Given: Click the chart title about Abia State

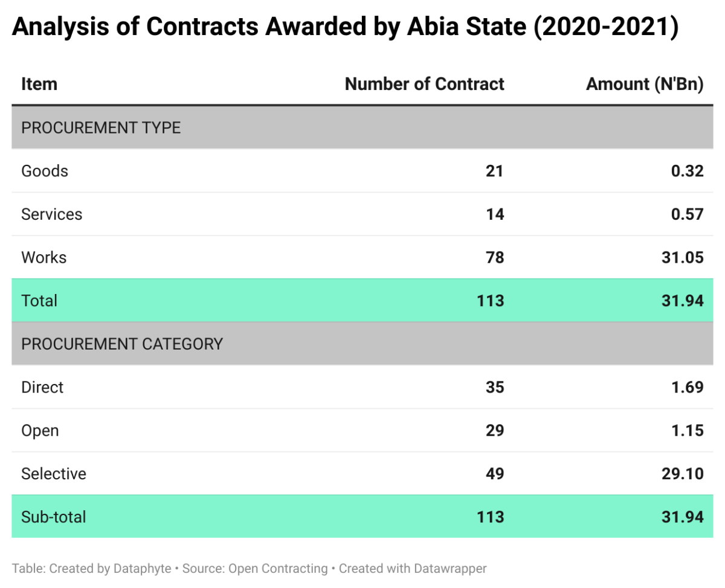Looking at the screenshot, I should pos(344,28).
